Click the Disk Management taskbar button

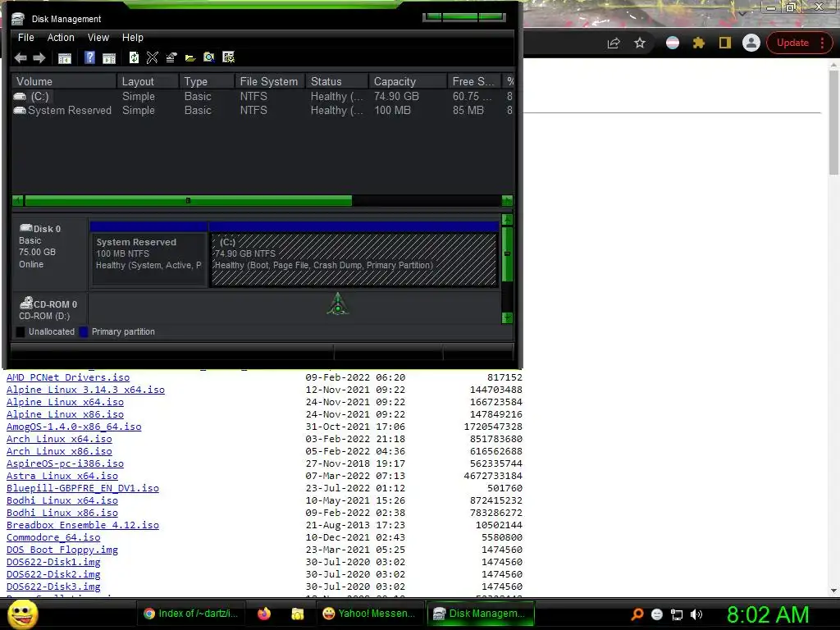479,614
